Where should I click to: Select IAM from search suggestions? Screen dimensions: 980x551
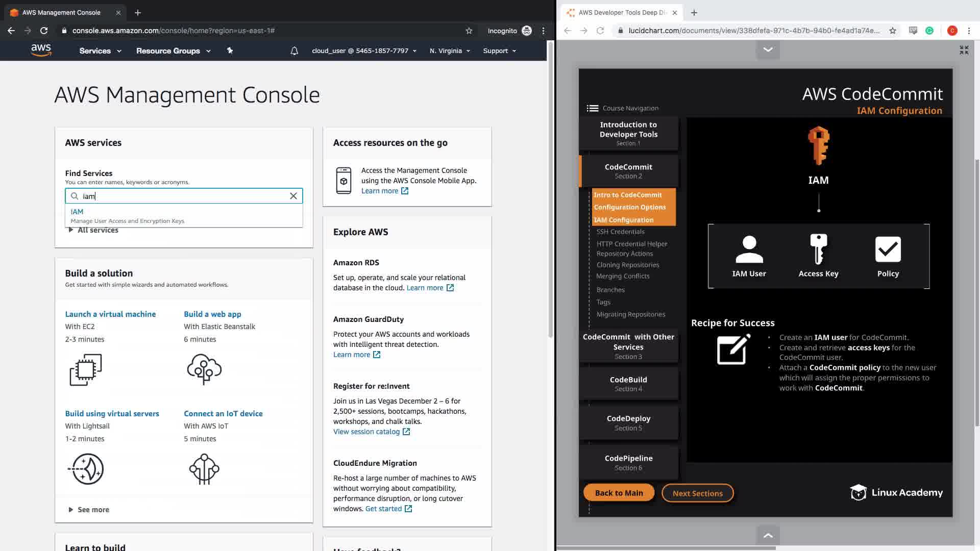(x=78, y=212)
